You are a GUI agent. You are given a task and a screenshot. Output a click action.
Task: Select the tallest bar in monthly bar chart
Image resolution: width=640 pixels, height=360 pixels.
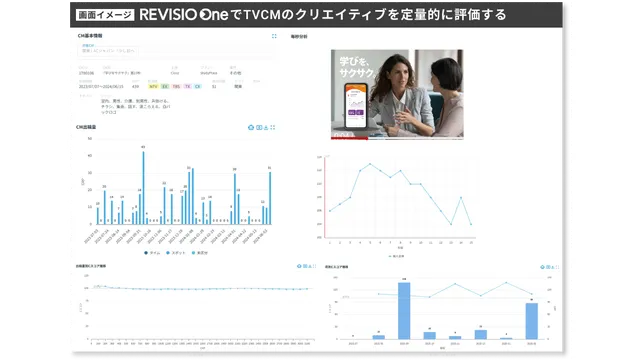[404, 311]
